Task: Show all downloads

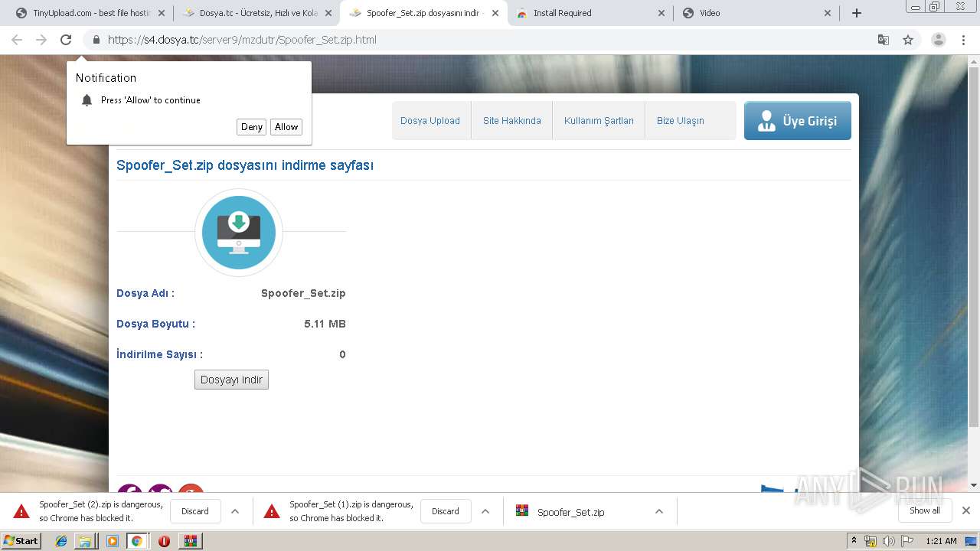Action: tap(925, 510)
